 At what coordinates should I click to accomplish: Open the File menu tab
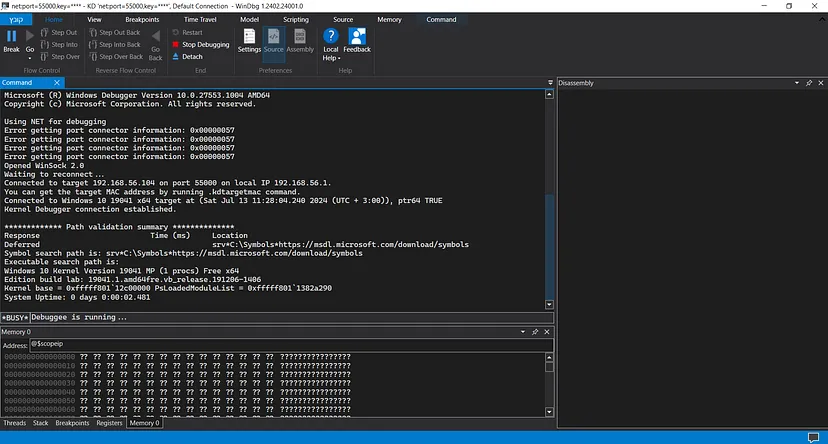pos(16,20)
